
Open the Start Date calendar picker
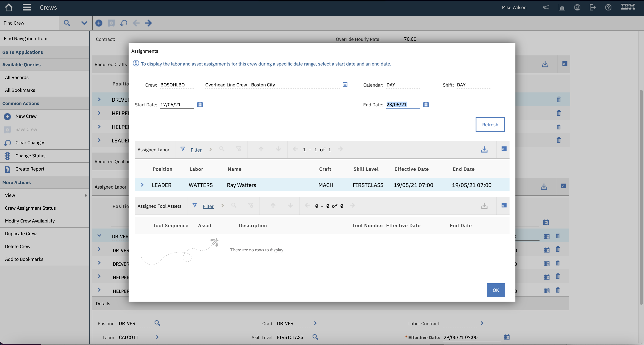point(200,104)
